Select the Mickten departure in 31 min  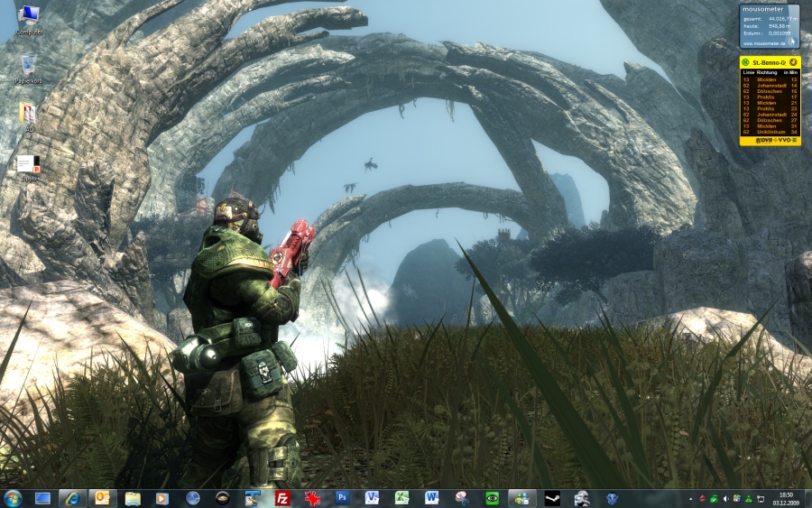pyautogui.click(x=770, y=126)
